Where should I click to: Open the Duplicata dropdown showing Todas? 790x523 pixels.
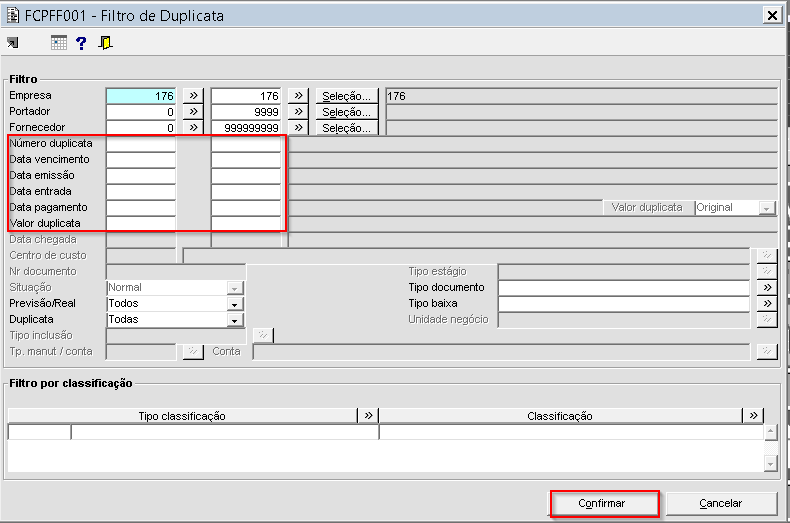pyautogui.click(x=234, y=320)
